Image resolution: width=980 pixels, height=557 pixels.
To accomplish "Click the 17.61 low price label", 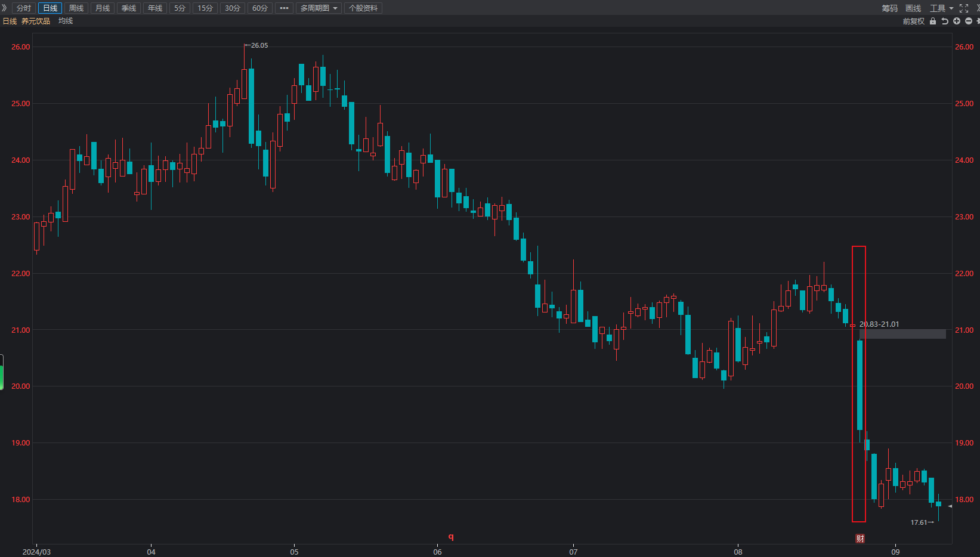I will [x=919, y=522].
